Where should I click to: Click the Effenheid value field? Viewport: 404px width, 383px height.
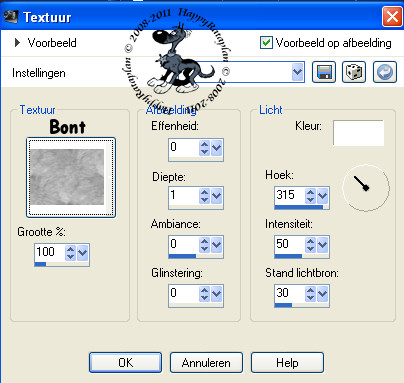pos(184,147)
